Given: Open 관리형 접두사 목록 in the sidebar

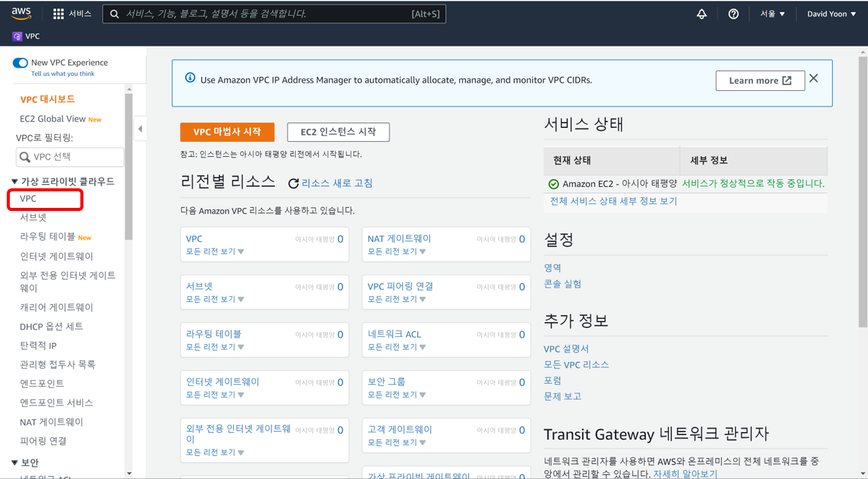Looking at the screenshot, I should click(58, 364).
